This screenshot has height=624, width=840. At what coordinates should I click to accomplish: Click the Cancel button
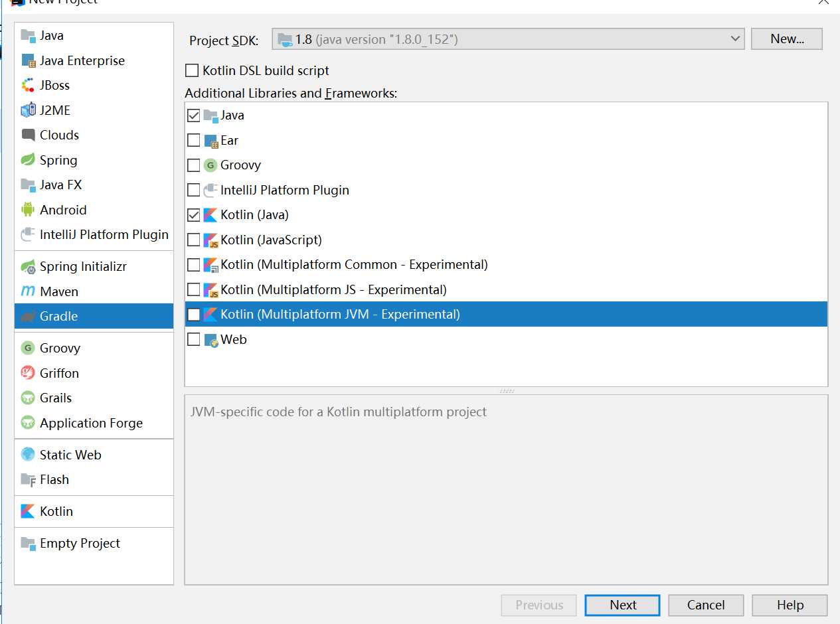(706, 605)
